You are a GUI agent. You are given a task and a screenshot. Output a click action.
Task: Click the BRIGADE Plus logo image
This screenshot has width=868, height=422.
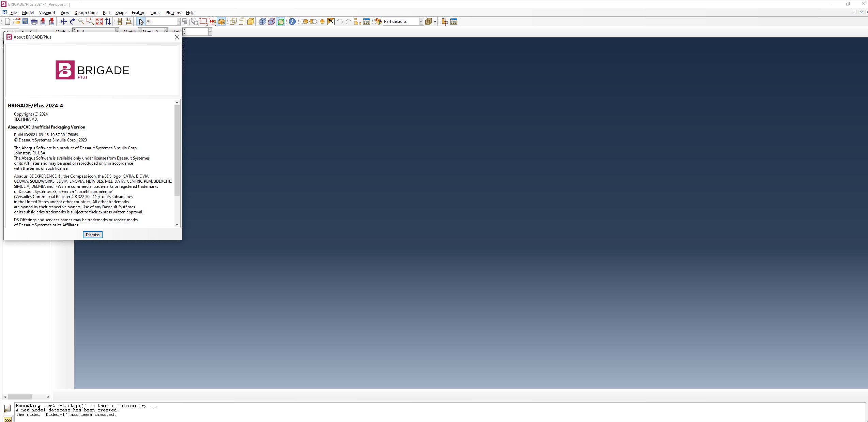92,70
